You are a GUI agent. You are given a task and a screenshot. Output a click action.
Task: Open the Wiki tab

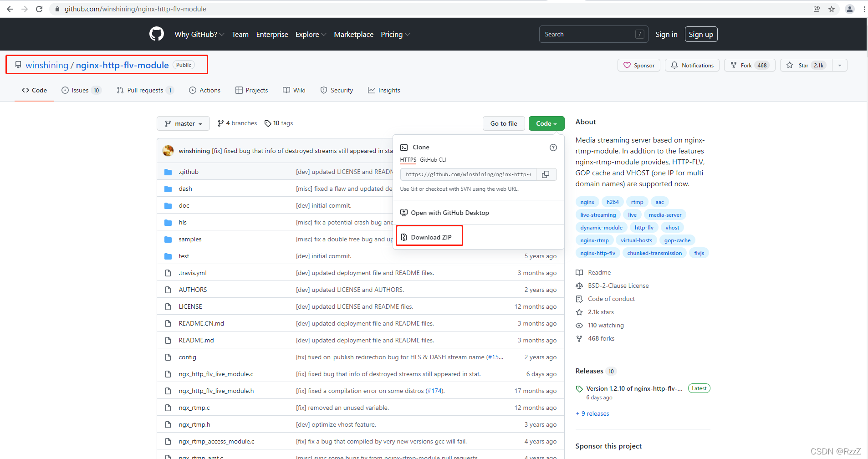coord(294,90)
